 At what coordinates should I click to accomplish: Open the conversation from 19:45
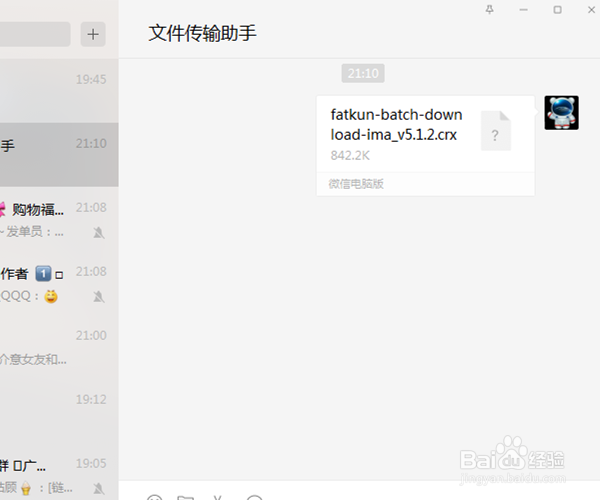click(x=59, y=91)
